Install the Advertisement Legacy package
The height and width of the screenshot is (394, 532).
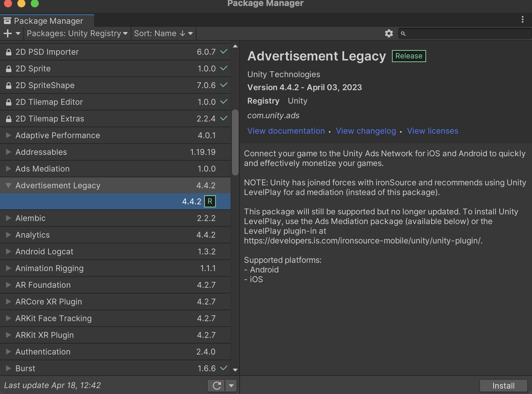[504, 386]
